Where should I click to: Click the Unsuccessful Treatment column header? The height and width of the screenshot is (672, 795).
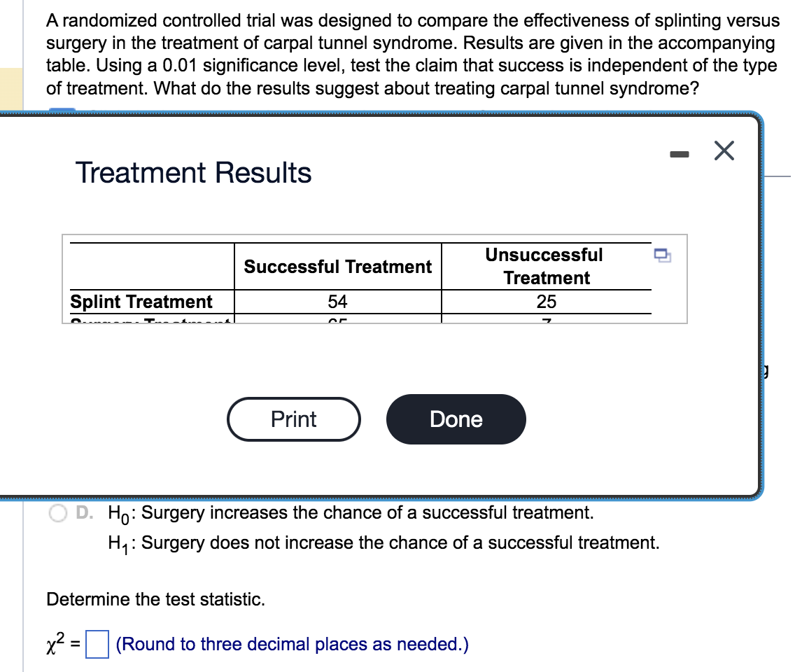(545, 266)
